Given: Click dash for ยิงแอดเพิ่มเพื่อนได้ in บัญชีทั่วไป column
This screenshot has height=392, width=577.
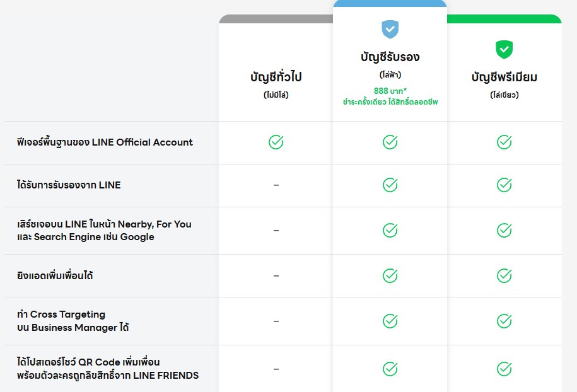Looking at the screenshot, I should pyautogui.click(x=276, y=276).
